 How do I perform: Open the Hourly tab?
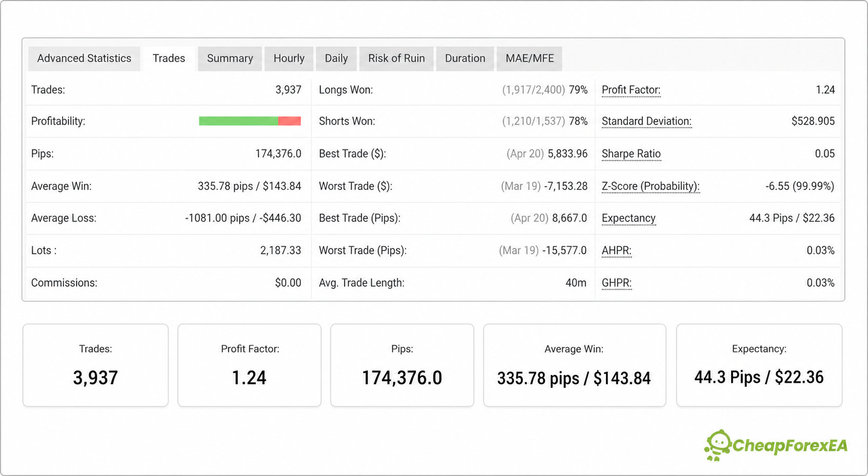pos(289,58)
